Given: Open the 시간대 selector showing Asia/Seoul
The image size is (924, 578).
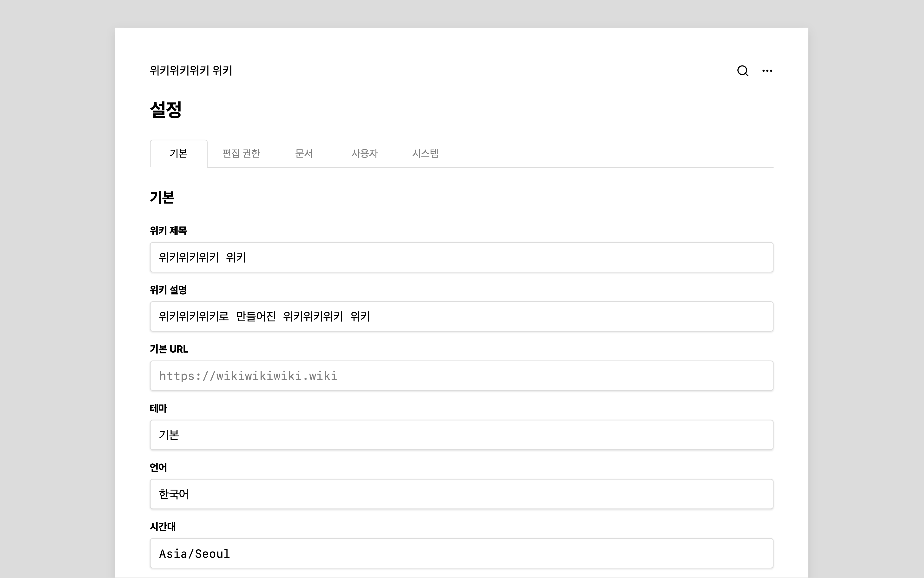Looking at the screenshot, I should pos(461,553).
